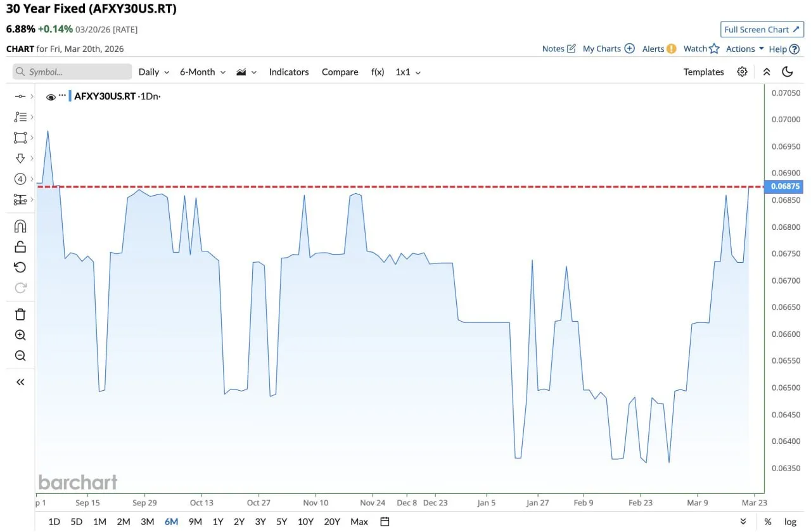Open the Daily interval dropdown

pos(154,72)
